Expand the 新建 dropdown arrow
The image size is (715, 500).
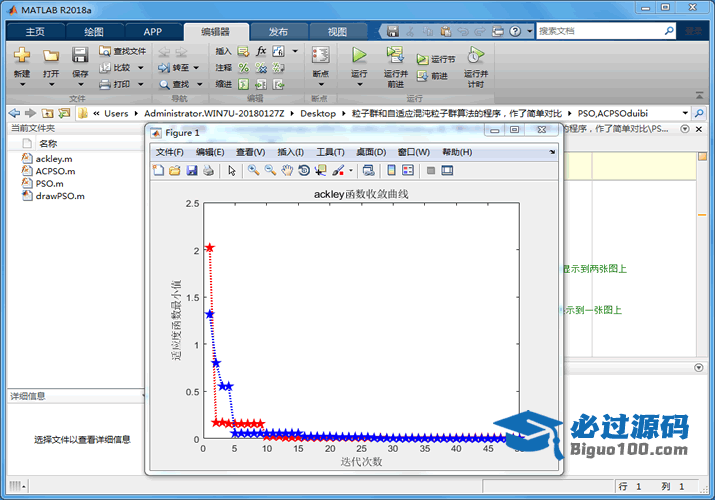(x=22, y=84)
